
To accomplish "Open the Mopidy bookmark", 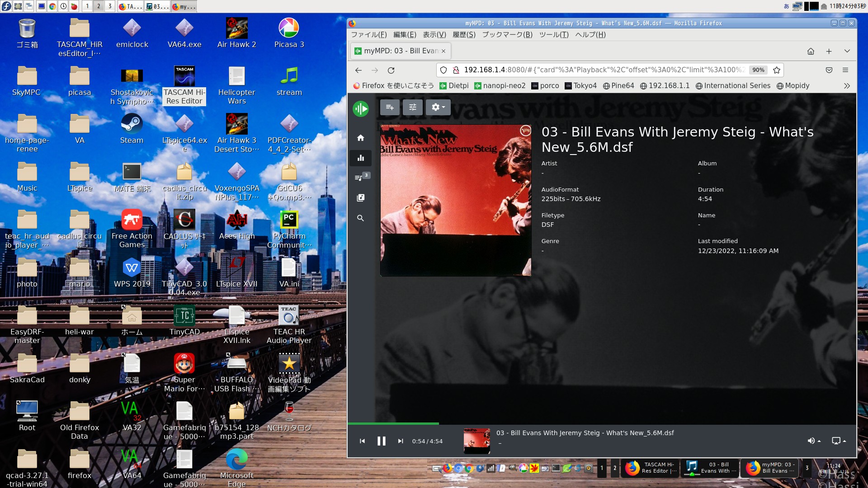I will click(793, 86).
